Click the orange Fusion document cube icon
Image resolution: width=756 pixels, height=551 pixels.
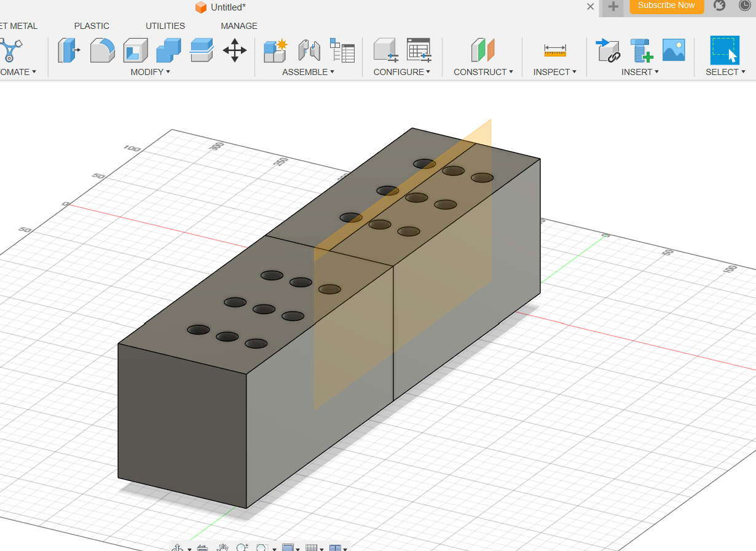pos(201,7)
